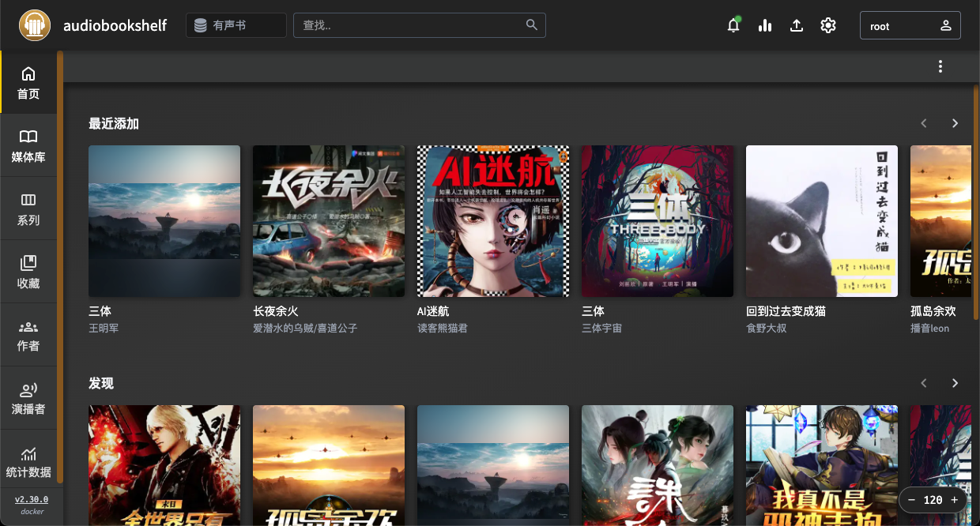The image size is (980, 526).
Task: Click the audiobookshelf title text
Action: tap(115, 25)
